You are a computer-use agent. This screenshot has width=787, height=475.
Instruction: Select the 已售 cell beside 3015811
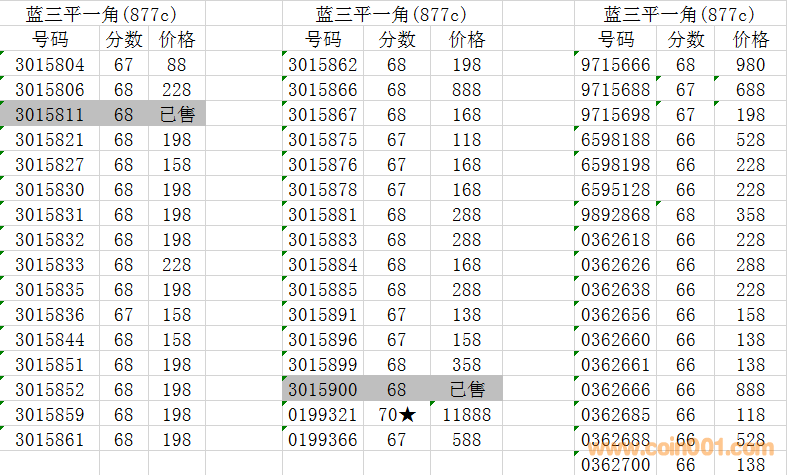pyautogui.click(x=177, y=114)
